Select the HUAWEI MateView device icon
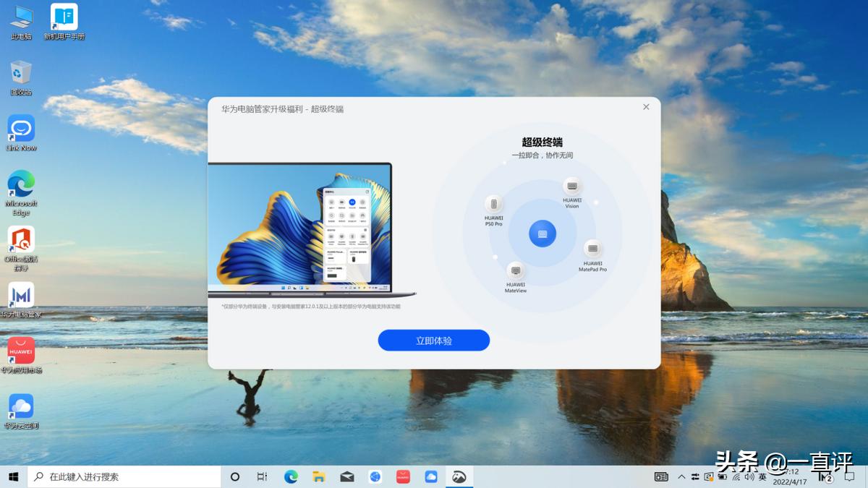 pyautogui.click(x=516, y=271)
